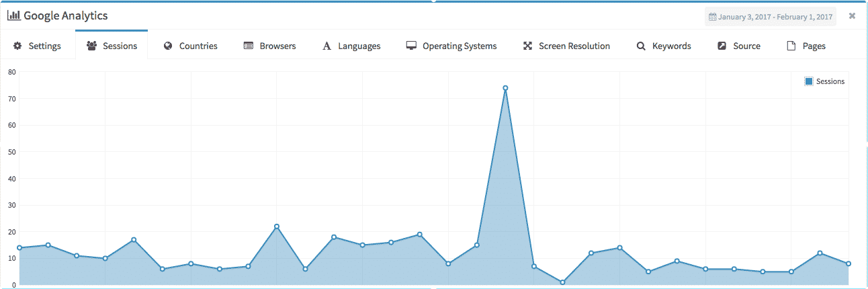Screen dimensions: 868x289
Task: Open the Settings tab
Action: click(x=38, y=46)
